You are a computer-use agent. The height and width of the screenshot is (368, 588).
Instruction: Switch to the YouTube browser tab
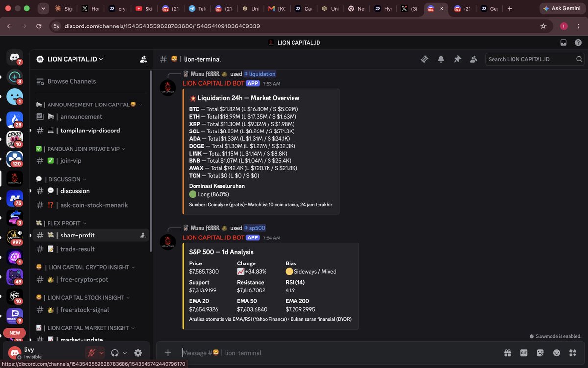pyautogui.click(x=145, y=9)
